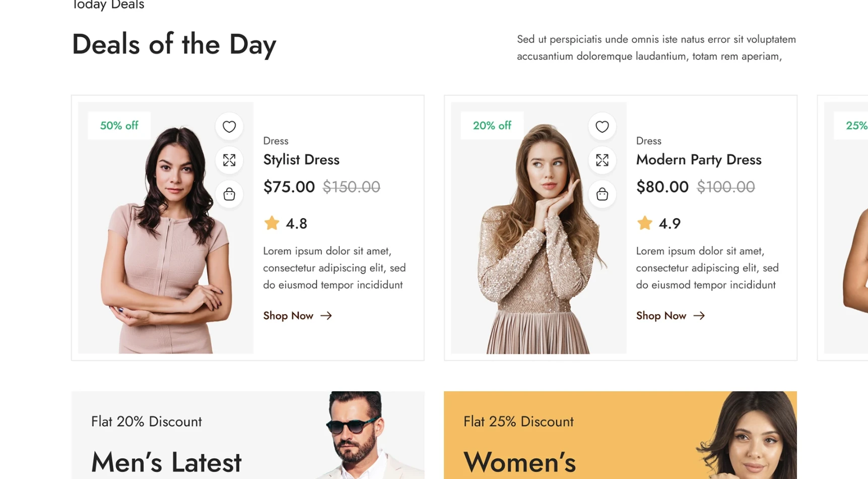Click the star rating icon beside 4.9
Screen dimensions: 868x479
[644, 223]
